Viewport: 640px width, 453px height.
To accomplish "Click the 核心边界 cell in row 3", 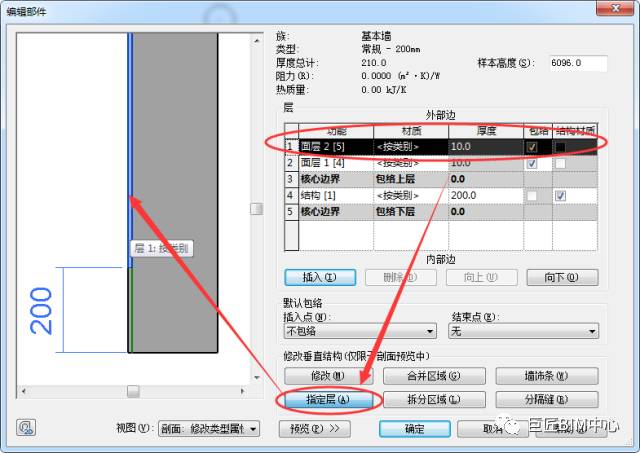I will (x=336, y=179).
